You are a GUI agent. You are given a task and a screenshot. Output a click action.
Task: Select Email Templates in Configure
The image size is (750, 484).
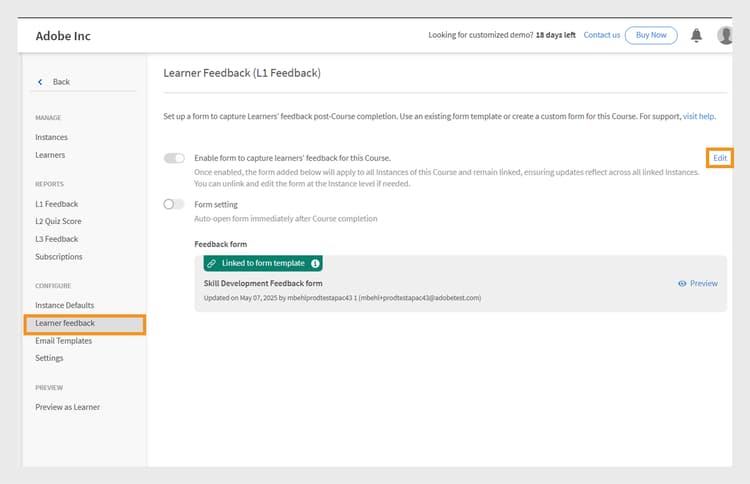click(63, 341)
